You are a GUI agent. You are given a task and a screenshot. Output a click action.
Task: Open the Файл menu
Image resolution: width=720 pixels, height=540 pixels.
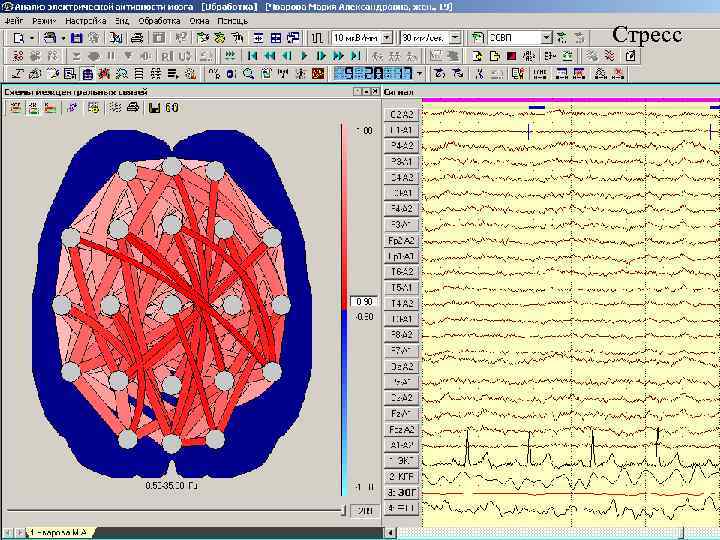click(x=14, y=20)
